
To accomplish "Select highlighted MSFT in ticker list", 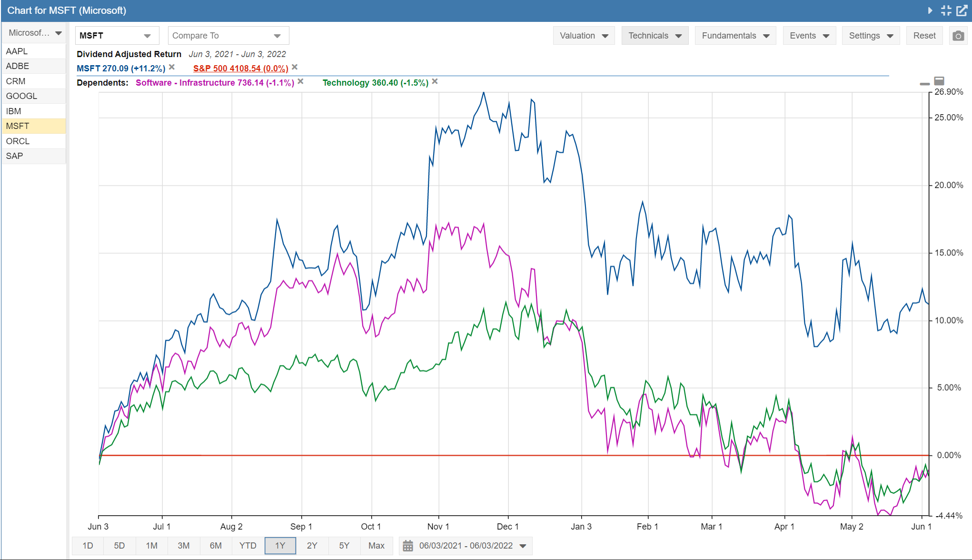I will (x=34, y=126).
